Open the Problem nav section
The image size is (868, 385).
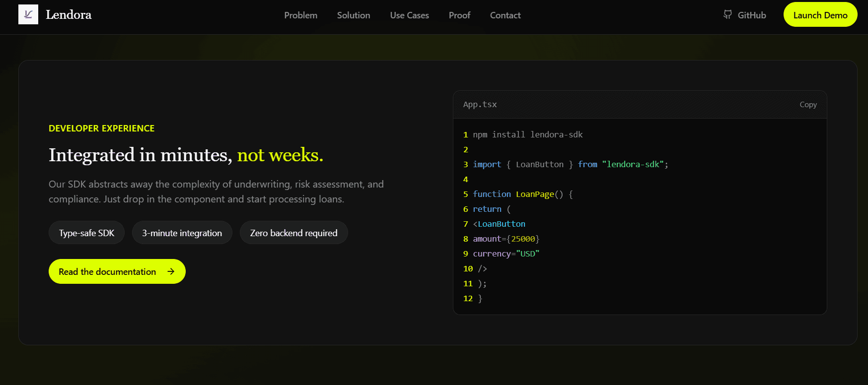tap(300, 15)
